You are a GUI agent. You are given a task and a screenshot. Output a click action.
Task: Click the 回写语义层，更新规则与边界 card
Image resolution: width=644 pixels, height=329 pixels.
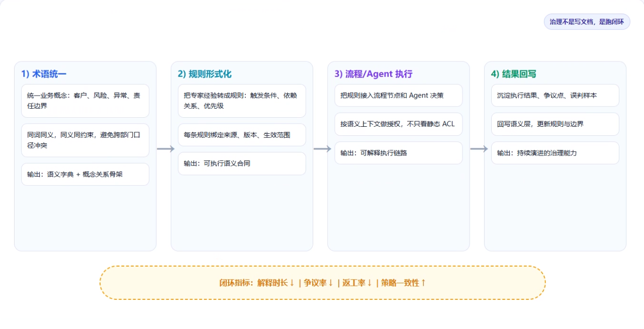click(555, 124)
